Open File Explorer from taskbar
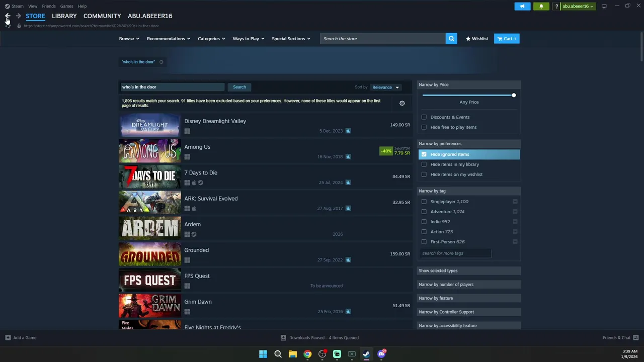This screenshot has width=644, height=362. (x=293, y=354)
